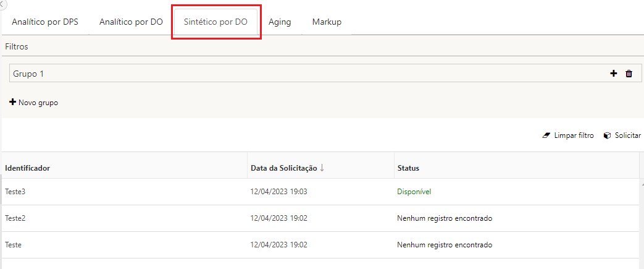
Task: Collapse the side panel using top-left chevron
Action: point(3,4)
